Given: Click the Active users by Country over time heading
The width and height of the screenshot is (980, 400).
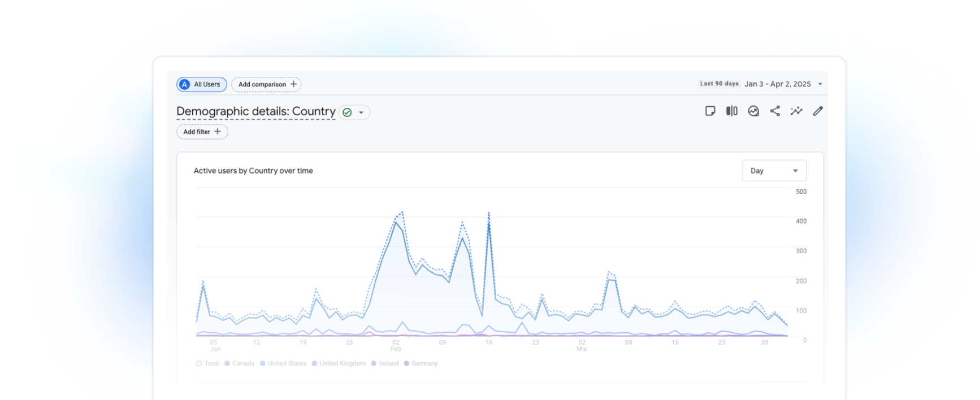Looking at the screenshot, I should coord(253,171).
